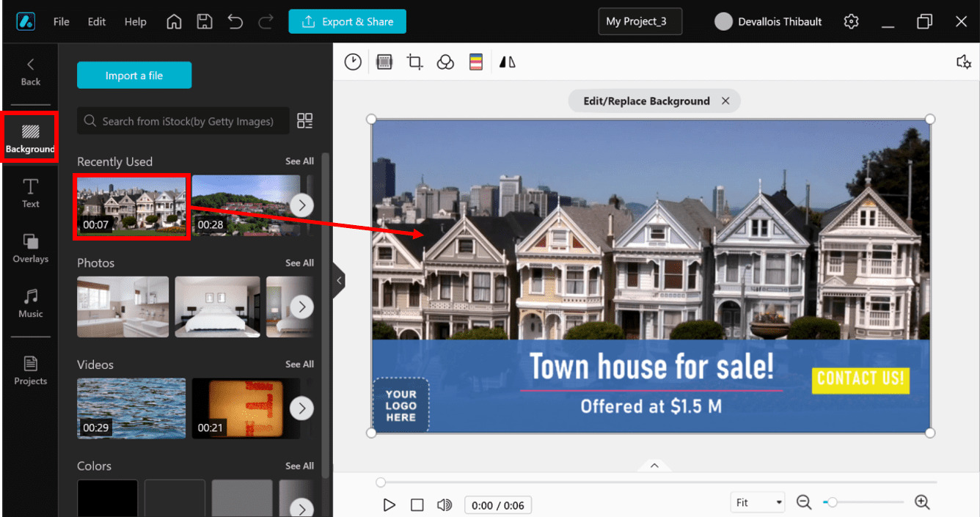980x517 pixels.
Task: Open the Overlays panel
Action: point(30,249)
